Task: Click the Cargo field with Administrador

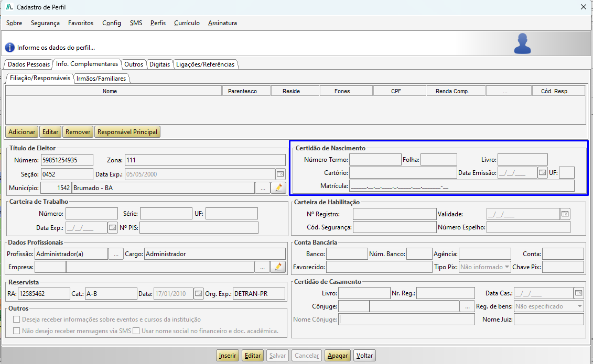Action: [215, 253]
